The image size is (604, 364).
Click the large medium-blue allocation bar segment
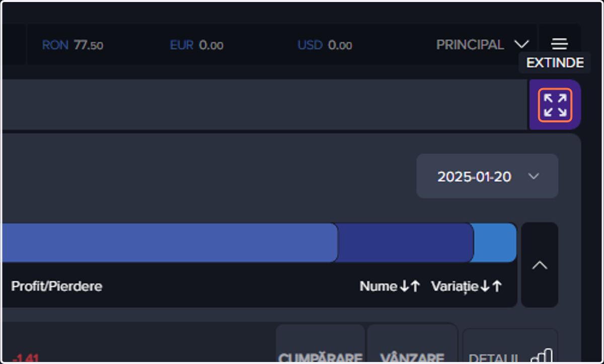pyautogui.click(x=169, y=243)
